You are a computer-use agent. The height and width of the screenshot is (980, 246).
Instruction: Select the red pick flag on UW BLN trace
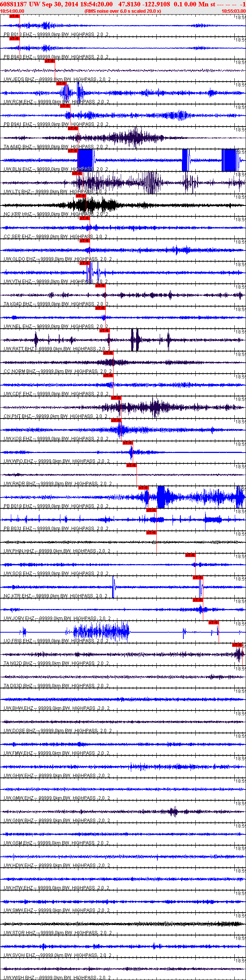(x=73, y=151)
